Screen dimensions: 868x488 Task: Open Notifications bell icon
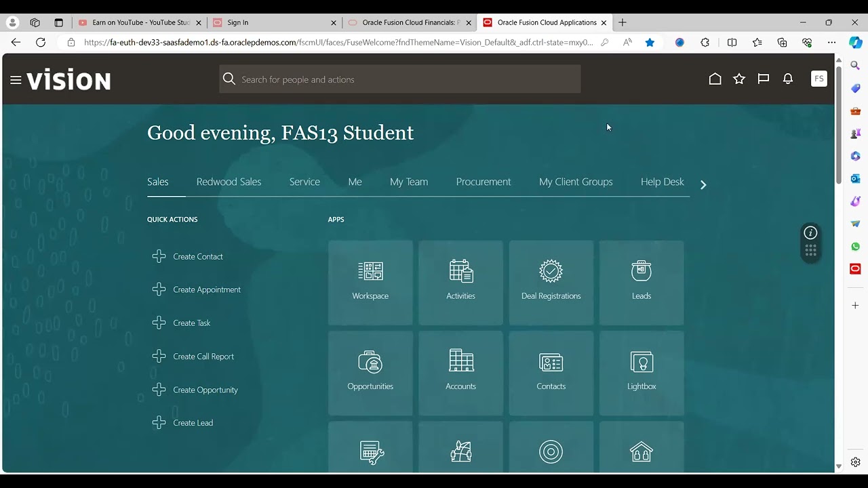tap(788, 79)
